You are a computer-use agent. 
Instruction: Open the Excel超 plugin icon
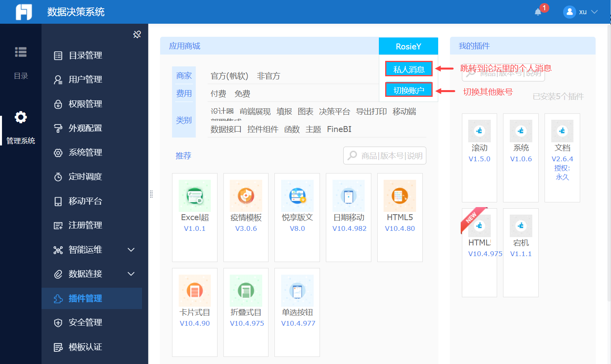pos(195,196)
